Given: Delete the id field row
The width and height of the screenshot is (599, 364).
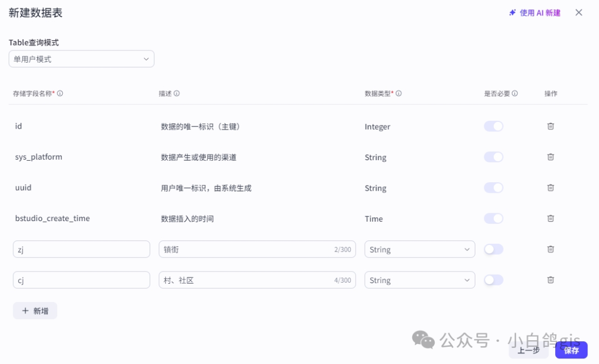Looking at the screenshot, I should [551, 126].
